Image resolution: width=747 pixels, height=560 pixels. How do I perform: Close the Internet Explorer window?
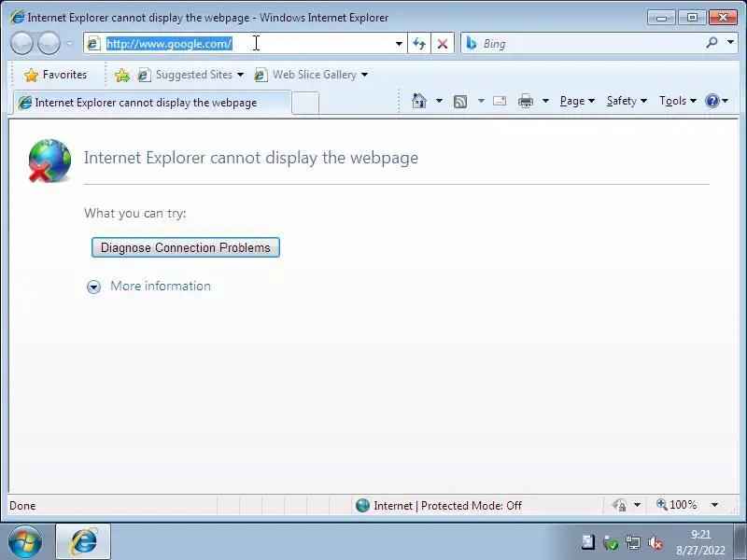pyautogui.click(x=723, y=18)
